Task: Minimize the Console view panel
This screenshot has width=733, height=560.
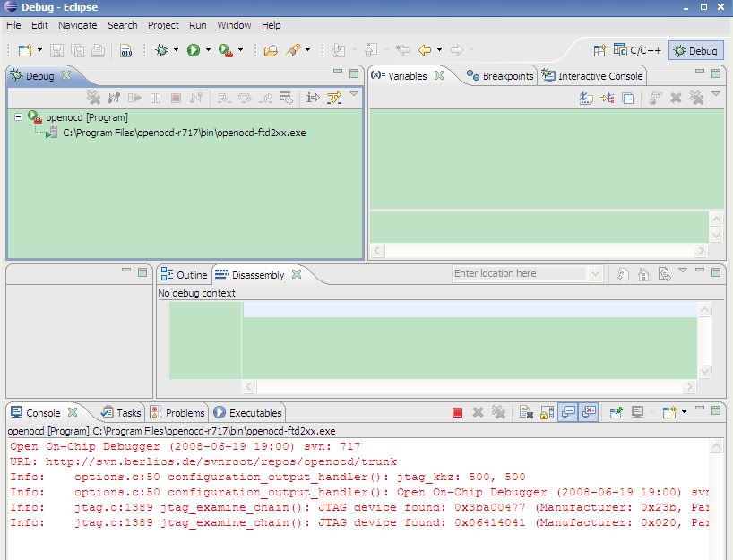Action: [x=699, y=409]
